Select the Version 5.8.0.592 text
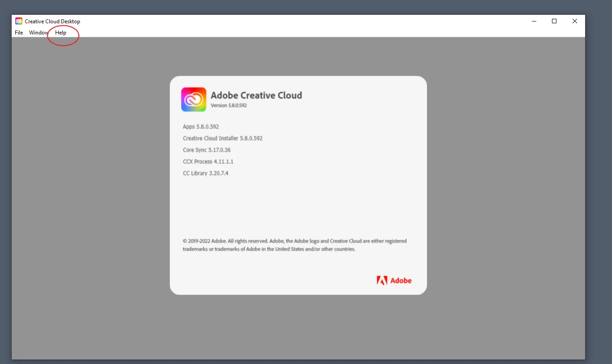 tap(228, 106)
